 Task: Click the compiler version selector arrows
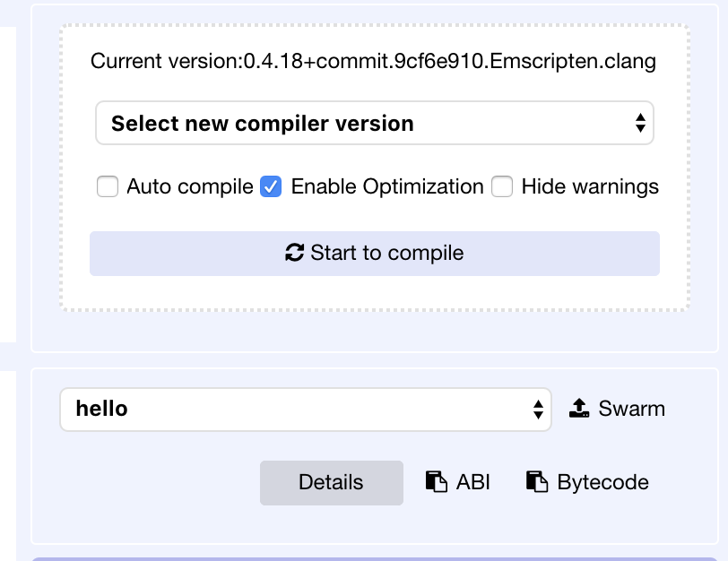pyautogui.click(x=640, y=123)
